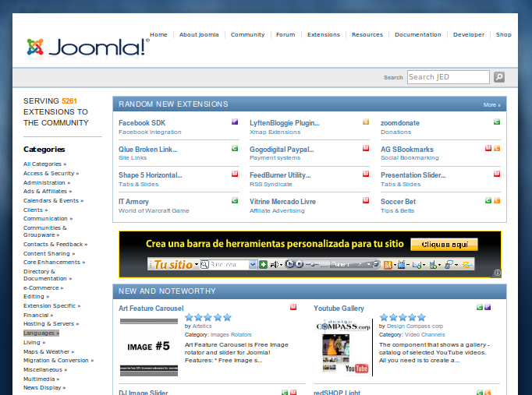The width and height of the screenshot is (532, 395).
Task: Open the Multimedia category
Action: tap(41, 379)
